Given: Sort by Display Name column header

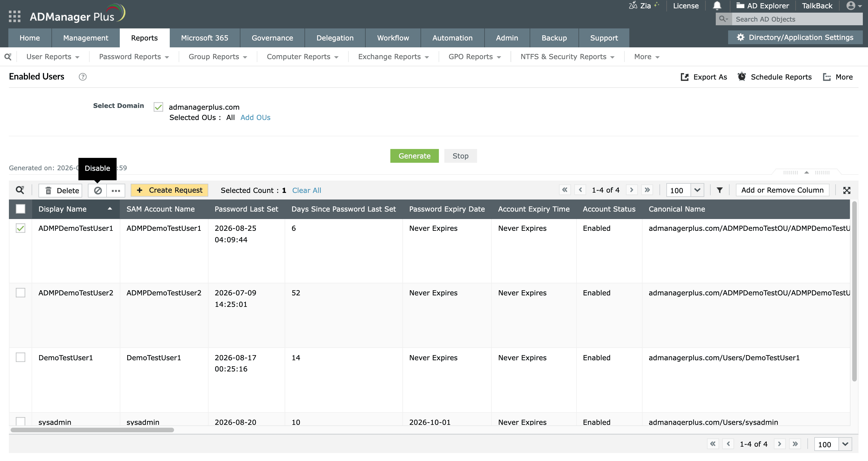Looking at the screenshot, I should pyautogui.click(x=76, y=209).
